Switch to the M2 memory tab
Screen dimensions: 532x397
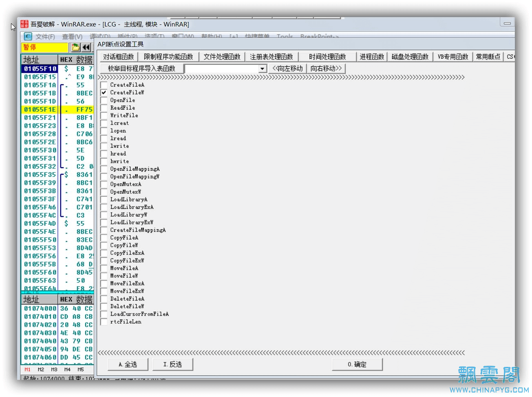tap(41, 370)
